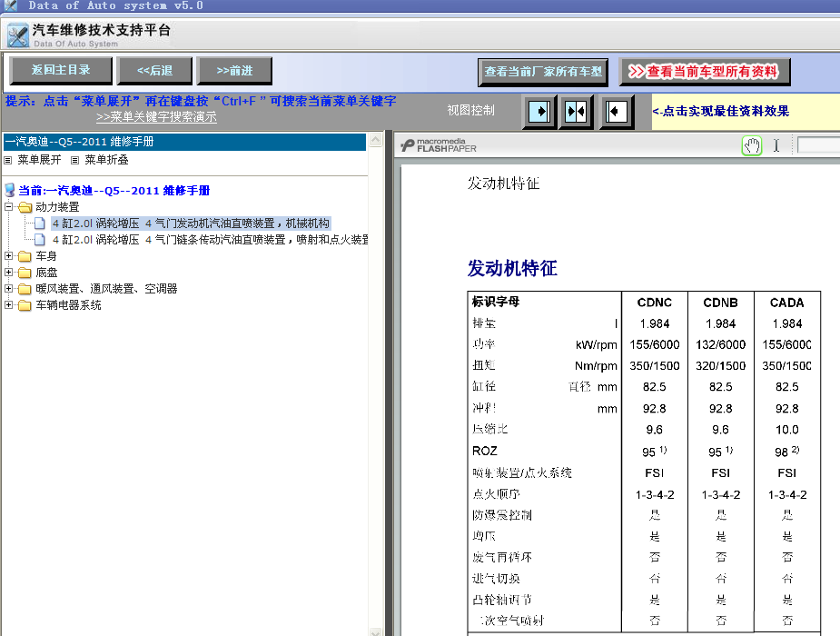Click the 视图控制 label
The width and height of the screenshot is (840, 636).
coord(471,110)
